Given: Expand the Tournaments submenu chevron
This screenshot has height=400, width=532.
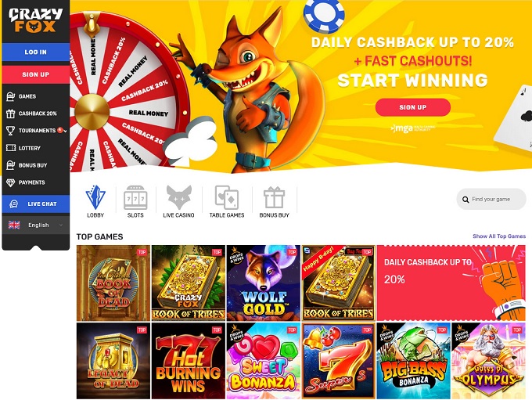Looking at the screenshot, I should click(x=65, y=131).
